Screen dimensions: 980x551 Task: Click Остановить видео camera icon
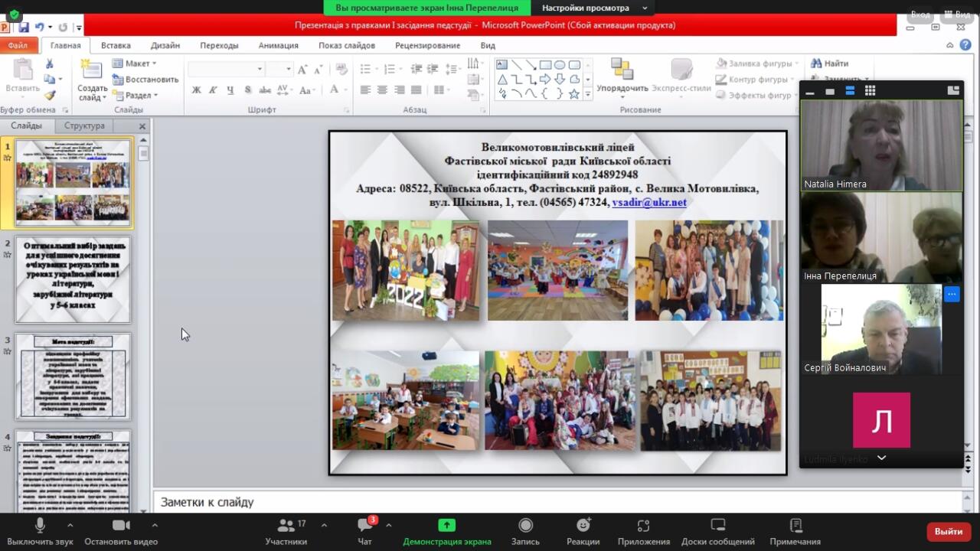pos(121,532)
